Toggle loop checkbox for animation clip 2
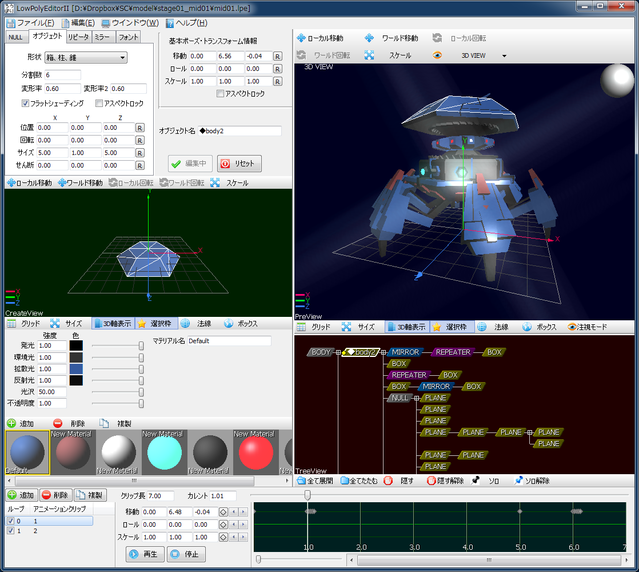Screen dimensions: 639x572 click(11, 531)
